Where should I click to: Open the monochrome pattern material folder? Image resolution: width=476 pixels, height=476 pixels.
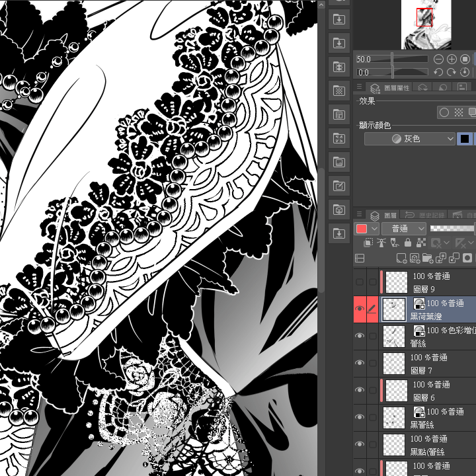point(339,91)
